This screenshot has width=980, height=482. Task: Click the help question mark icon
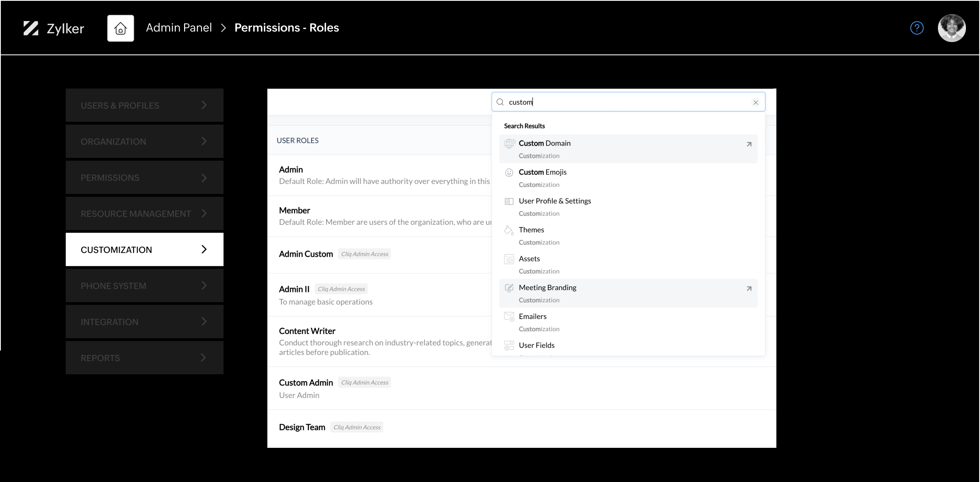(x=917, y=28)
